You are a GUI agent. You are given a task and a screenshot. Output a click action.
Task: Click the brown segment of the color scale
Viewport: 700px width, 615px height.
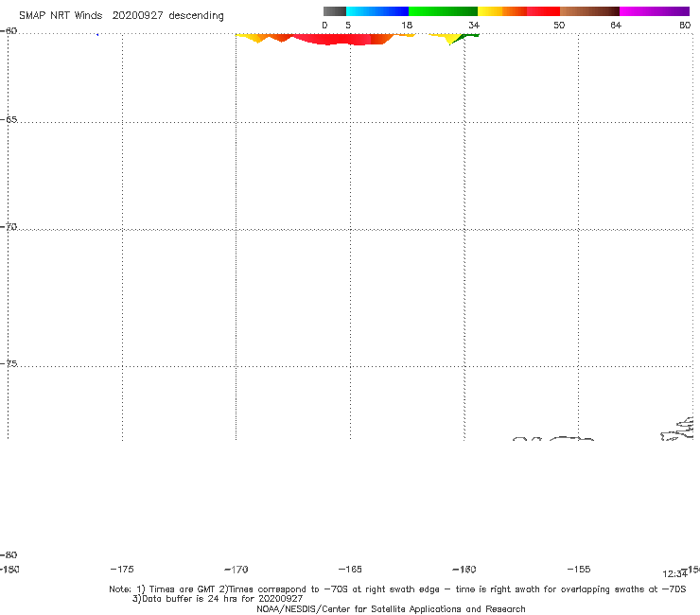click(589, 11)
